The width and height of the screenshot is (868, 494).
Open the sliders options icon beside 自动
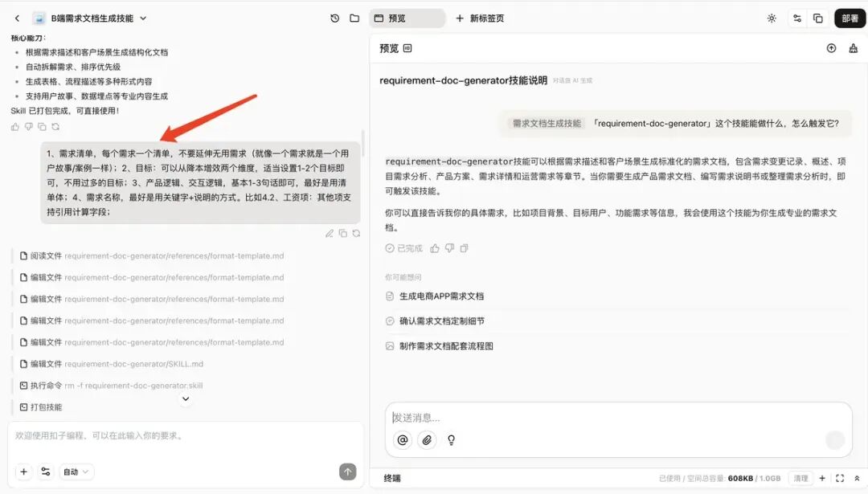(45, 472)
